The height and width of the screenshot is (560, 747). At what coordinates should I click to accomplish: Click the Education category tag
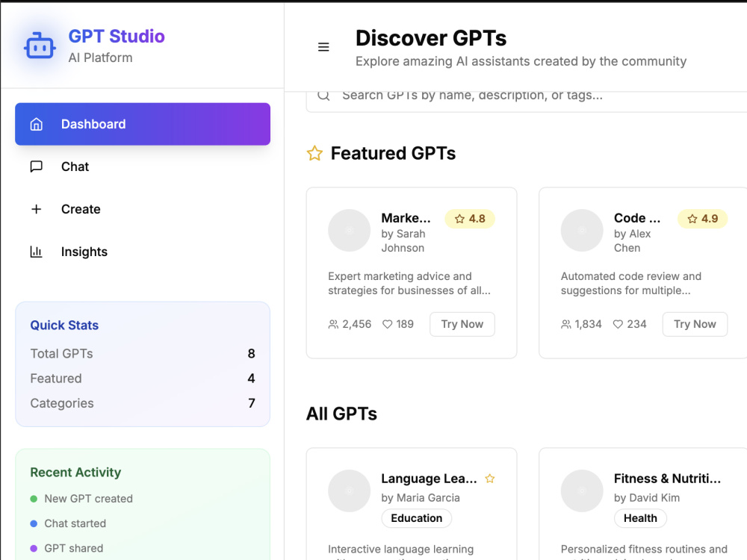tap(416, 518)
